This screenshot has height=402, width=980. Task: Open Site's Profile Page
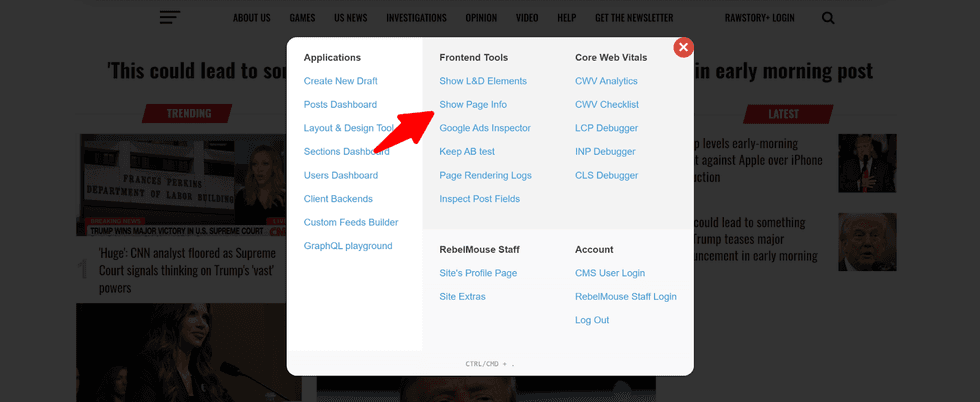[478, 273]
